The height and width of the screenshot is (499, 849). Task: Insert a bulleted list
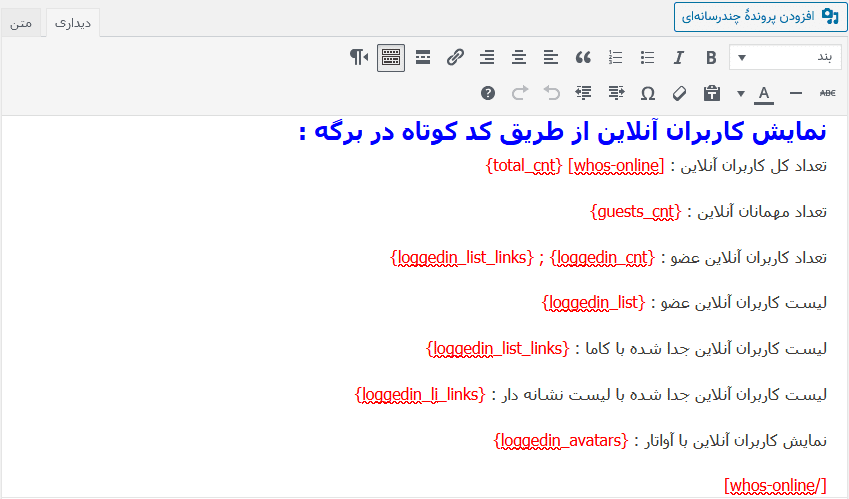point(647,57)
